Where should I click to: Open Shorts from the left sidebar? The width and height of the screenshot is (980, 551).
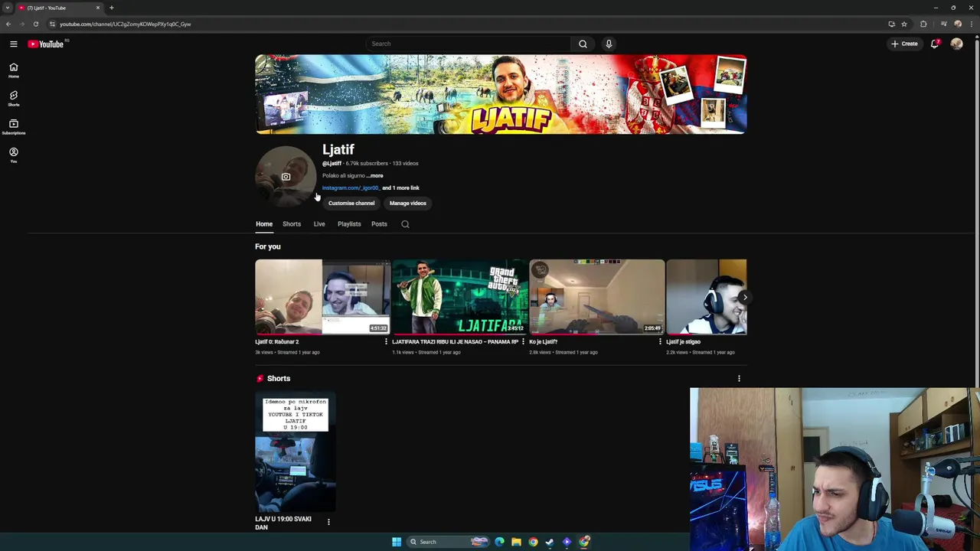pyautogui.click(x=13, y=98)
